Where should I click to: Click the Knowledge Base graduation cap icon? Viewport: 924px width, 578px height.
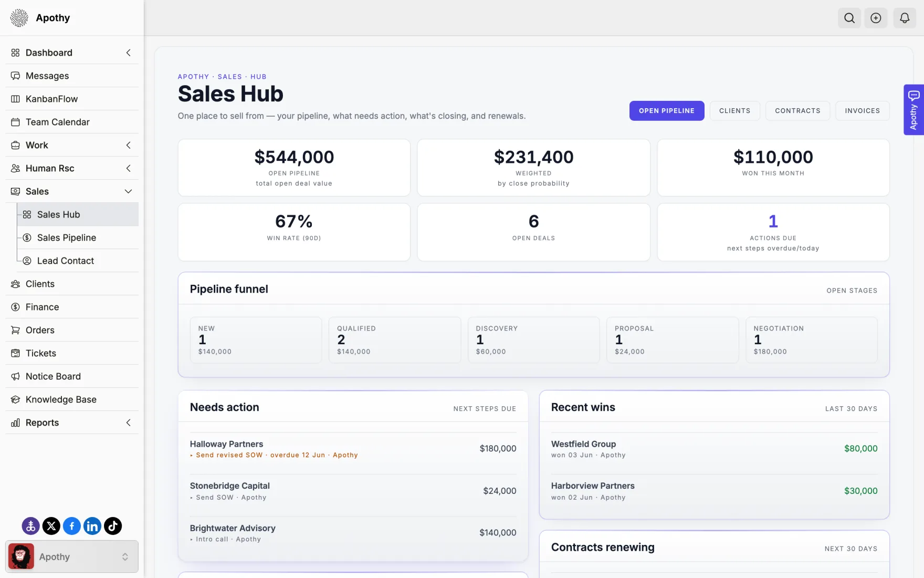click(15, 399)
